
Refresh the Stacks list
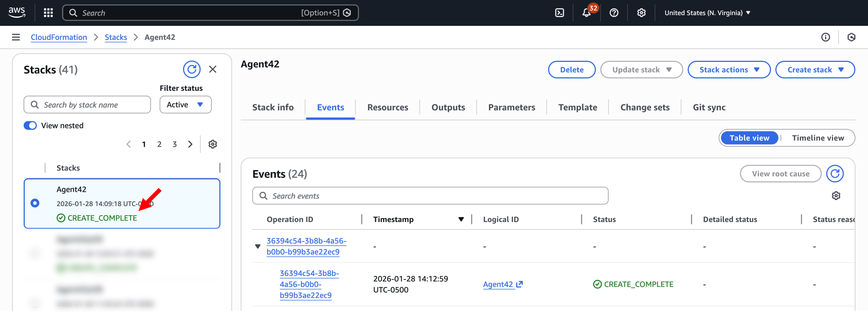coord(192,70)
